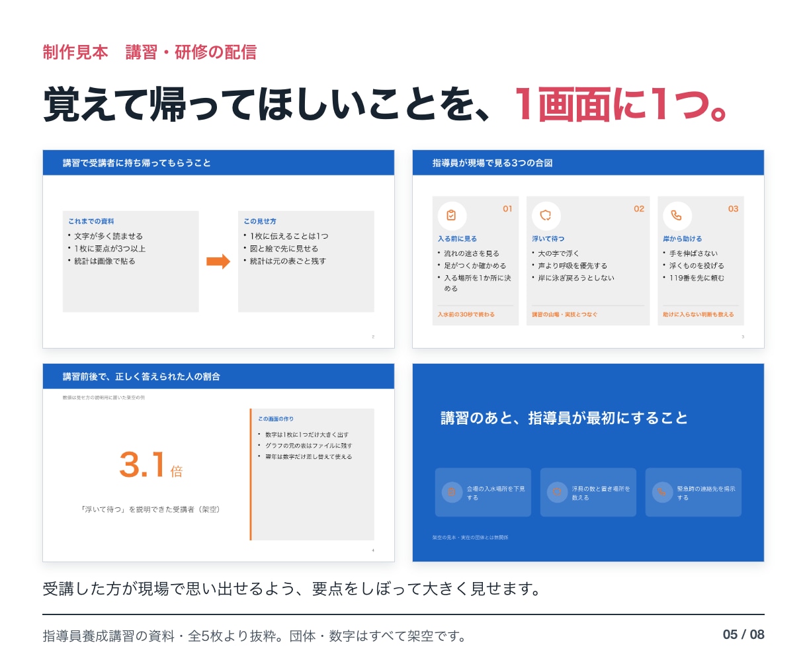
Task: Click the footer note 指導員養成講習の資料・全5枚より抜粋
Action: click(x=159, y=636)
